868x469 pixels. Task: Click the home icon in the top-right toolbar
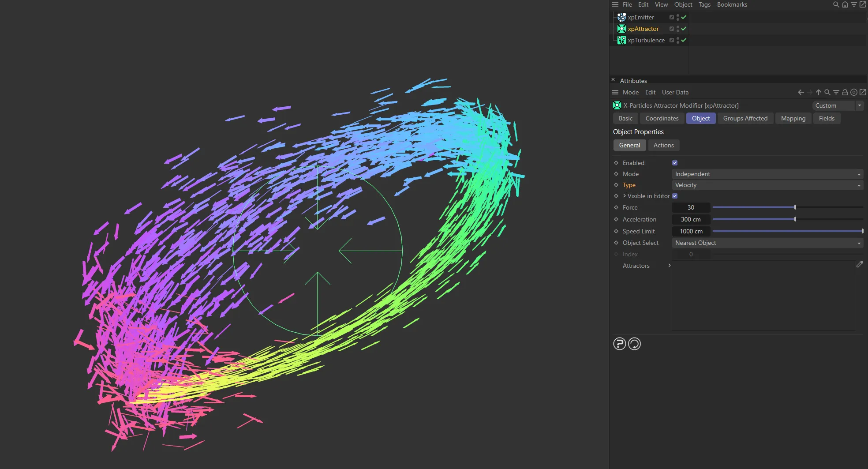pos(845,4)
